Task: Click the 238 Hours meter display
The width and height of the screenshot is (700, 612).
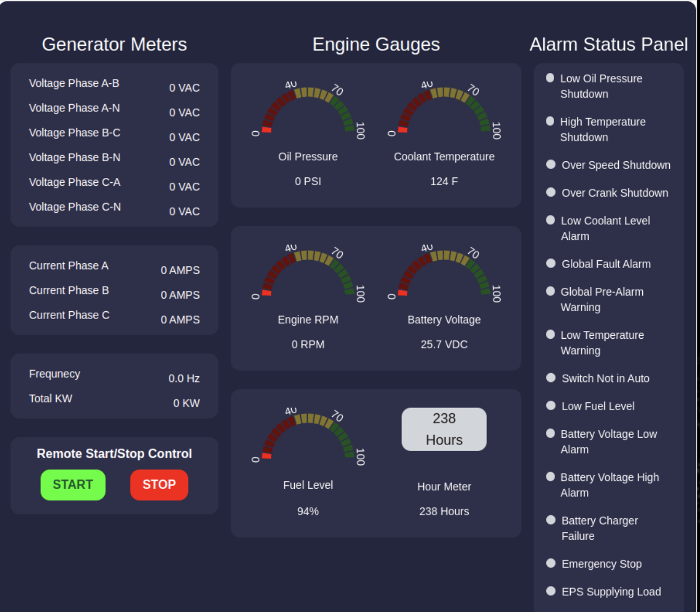Action: click(x=444, y=429)
